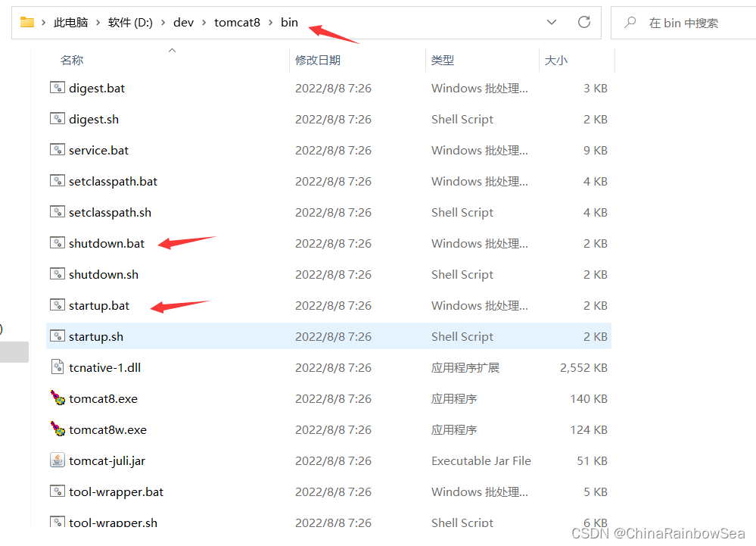Expand chevron before 此电脑 in path
Image resolution: width=756 pixels, height=546 pixels.
pyautogui.click(x=43, y=23)
